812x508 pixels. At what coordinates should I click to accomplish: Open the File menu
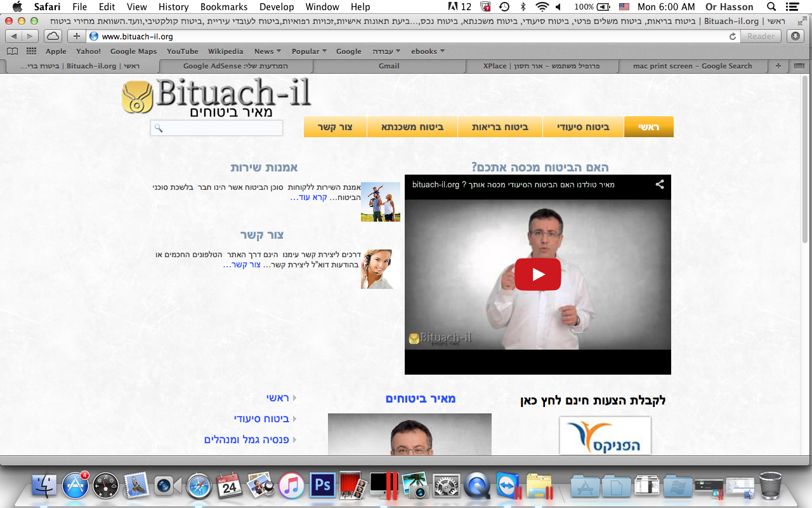click(79, 7)
